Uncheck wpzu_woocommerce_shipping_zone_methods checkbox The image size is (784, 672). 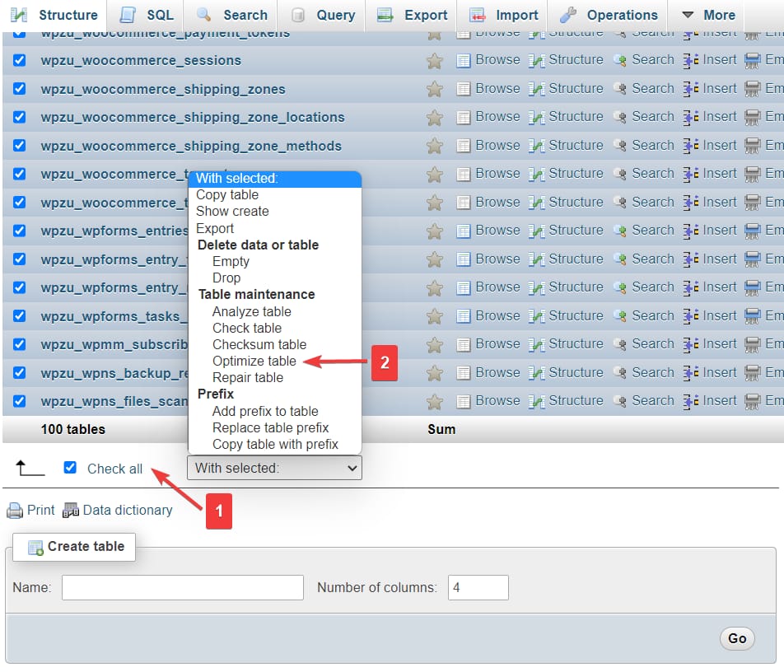[x=19, y=146]
